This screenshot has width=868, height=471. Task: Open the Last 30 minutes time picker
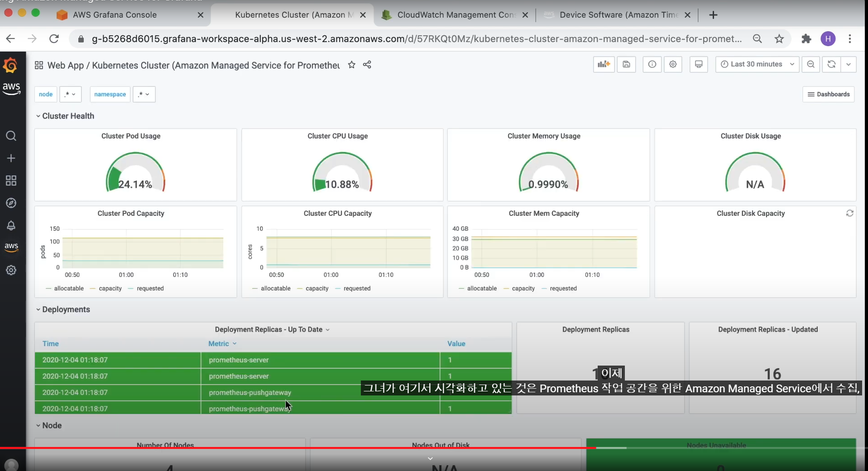coord(758,64)
